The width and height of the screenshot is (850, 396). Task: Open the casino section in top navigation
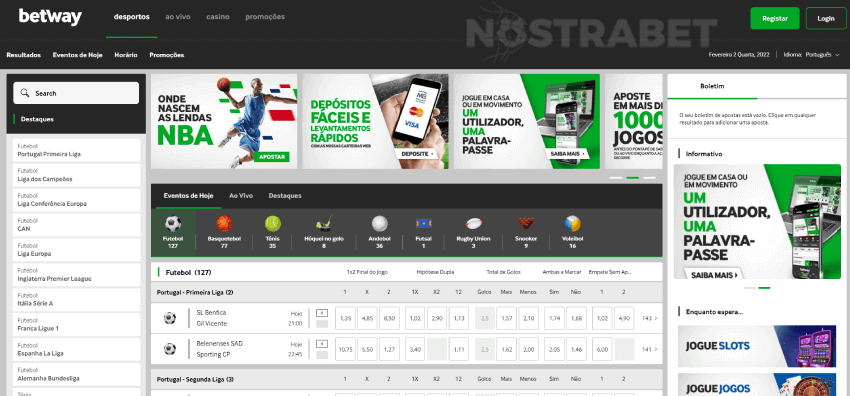218,17
